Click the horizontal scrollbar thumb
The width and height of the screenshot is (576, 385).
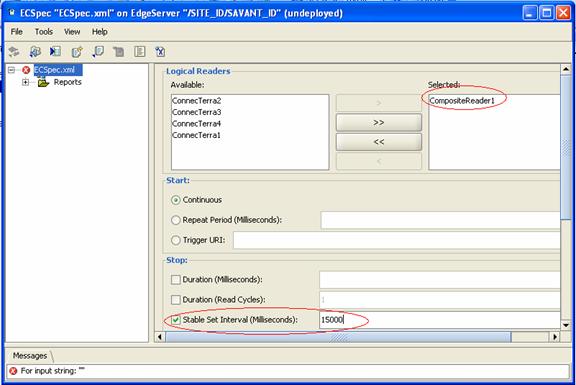point(338,337)
